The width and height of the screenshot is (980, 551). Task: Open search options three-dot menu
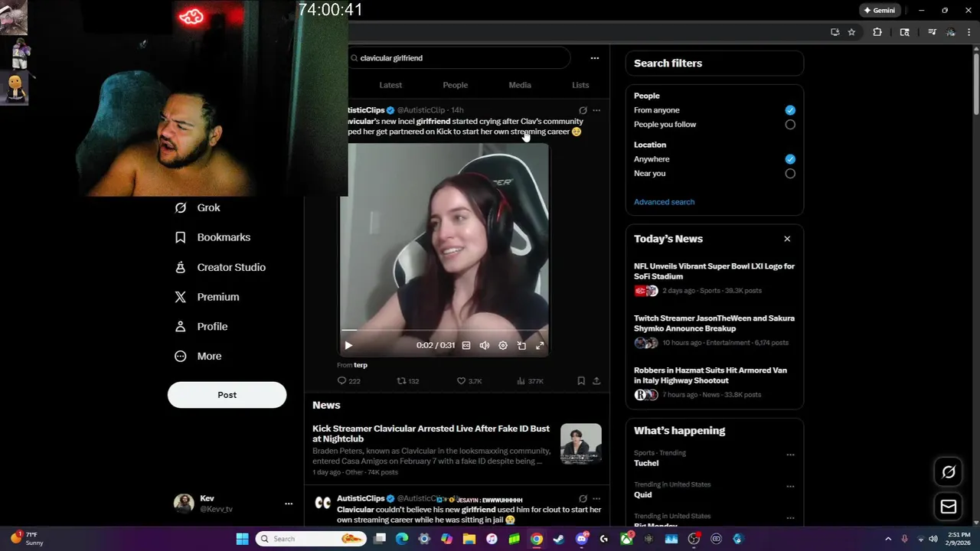coord(594,58)
